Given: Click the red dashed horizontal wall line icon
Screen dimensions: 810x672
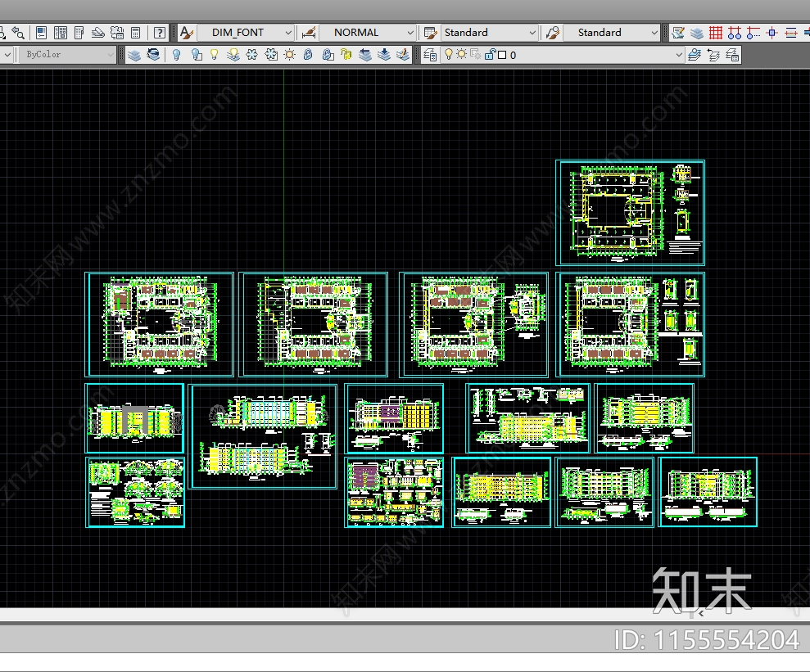Looking at the screenshot, I should pos(791,33).
